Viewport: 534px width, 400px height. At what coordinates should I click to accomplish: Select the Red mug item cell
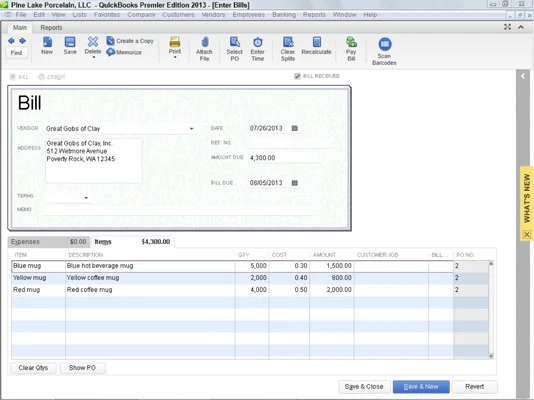(38, 290)
